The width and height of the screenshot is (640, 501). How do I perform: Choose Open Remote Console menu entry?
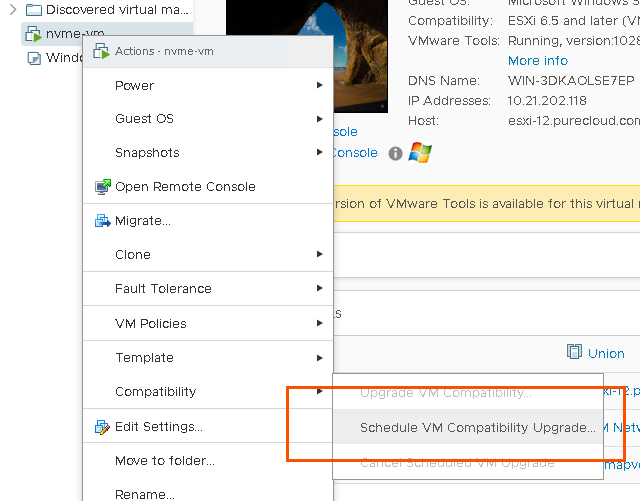point(208,187)
